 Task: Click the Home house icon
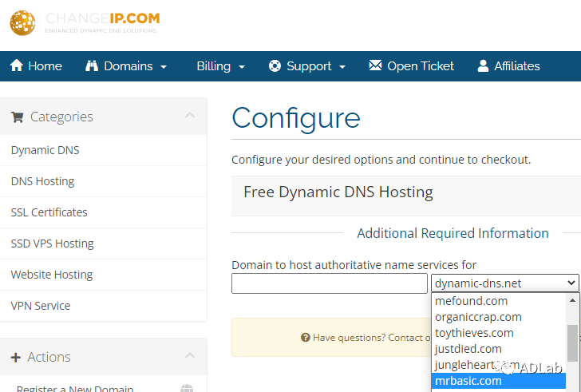click(17, 66)
